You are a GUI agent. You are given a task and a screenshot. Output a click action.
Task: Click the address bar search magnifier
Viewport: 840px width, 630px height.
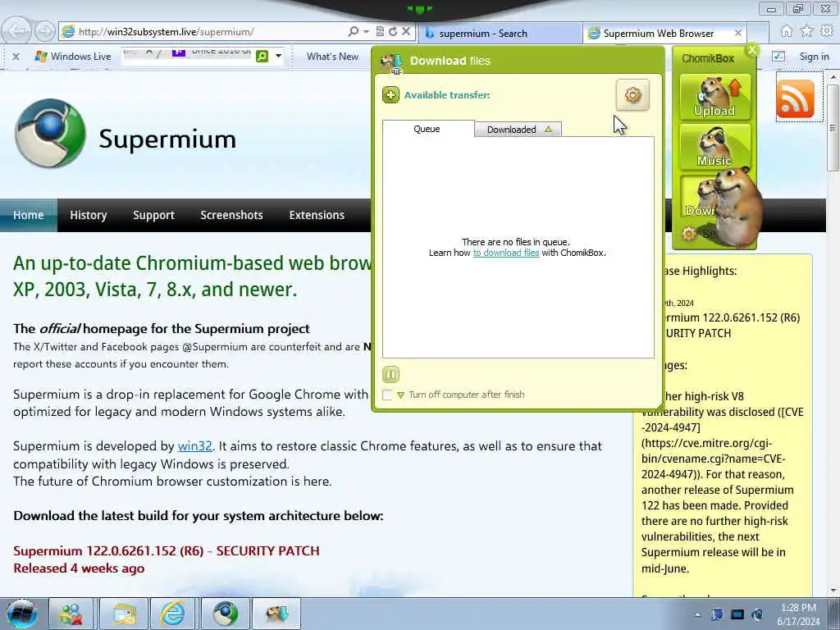[353, 32]
